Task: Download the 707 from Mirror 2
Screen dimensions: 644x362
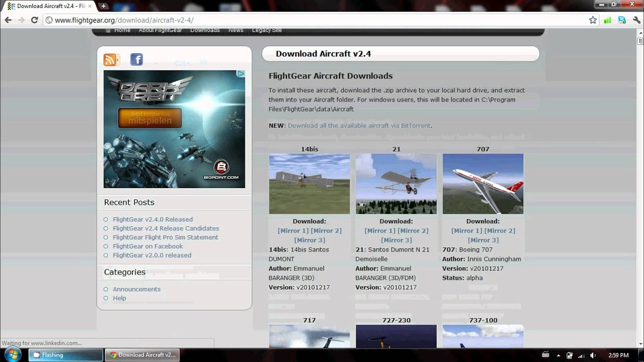Action: click(500, 231)
